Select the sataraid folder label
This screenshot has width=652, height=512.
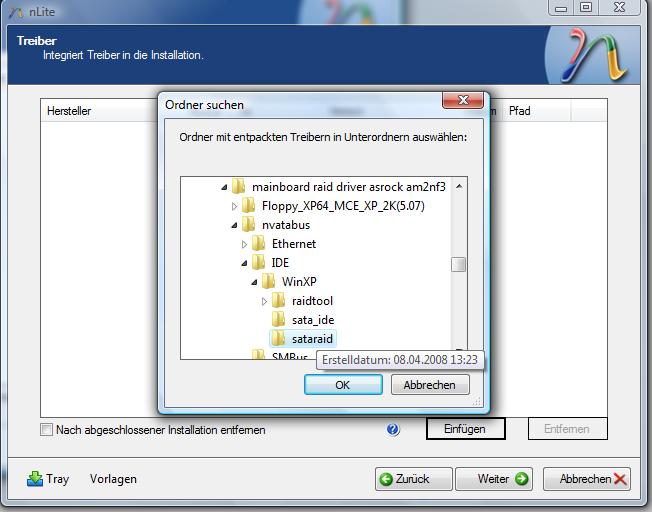(x=312, y=339)
